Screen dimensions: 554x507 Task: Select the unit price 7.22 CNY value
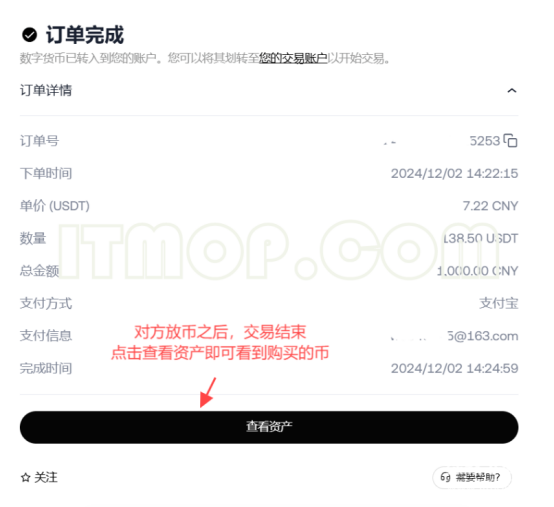490,206
